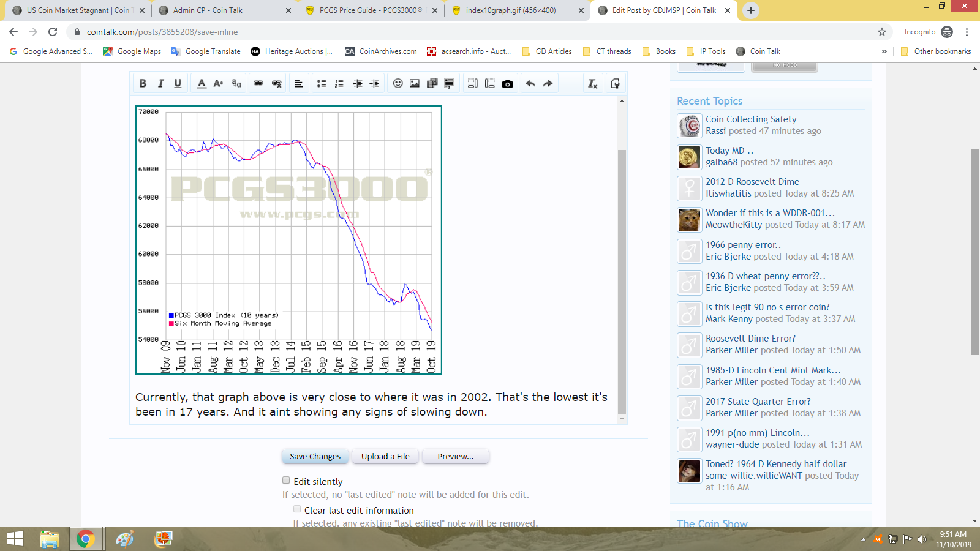This screenshot has height=551, width=980.
Task: Click the remove formatting icon
Action: [592, 83]
